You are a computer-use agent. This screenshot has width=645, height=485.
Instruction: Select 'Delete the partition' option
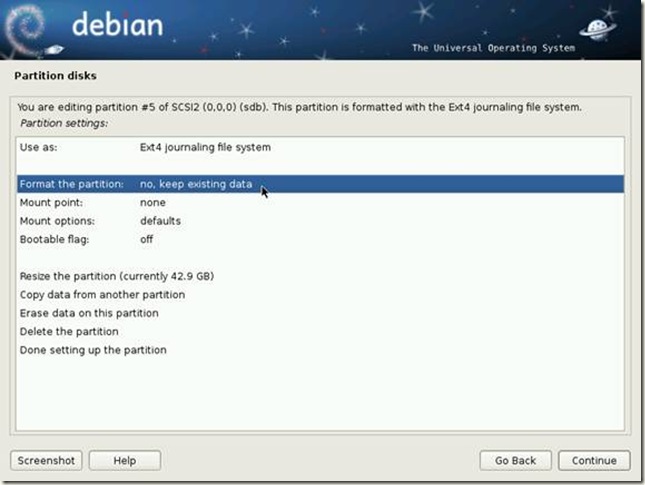coord(320,332)
